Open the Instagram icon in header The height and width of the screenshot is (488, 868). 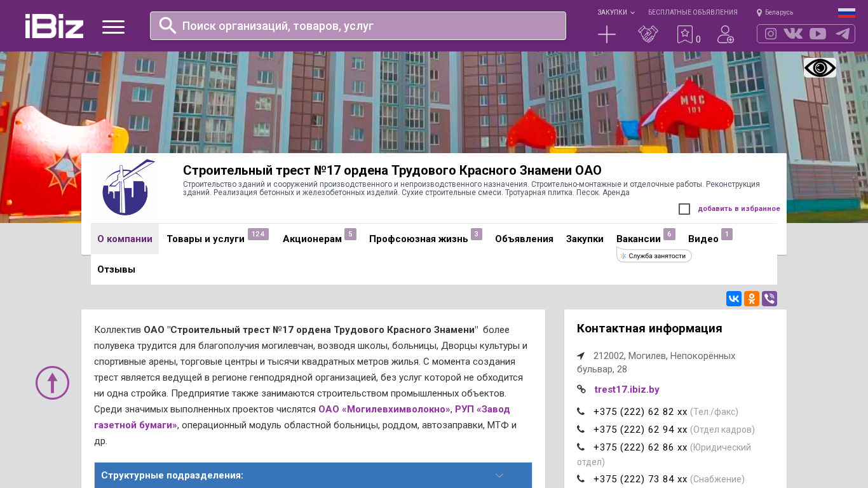click(771, 34)
